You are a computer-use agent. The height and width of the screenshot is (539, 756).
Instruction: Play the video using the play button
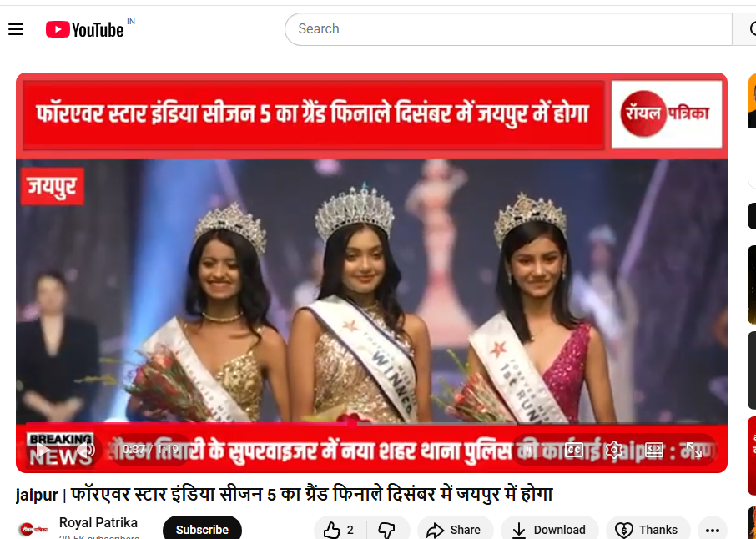43,451
